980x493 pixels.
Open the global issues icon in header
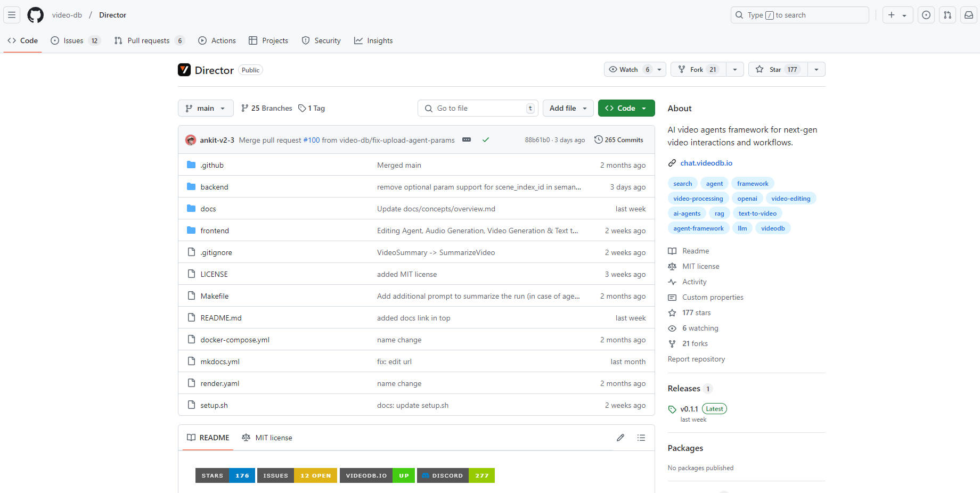click(926, 15)
